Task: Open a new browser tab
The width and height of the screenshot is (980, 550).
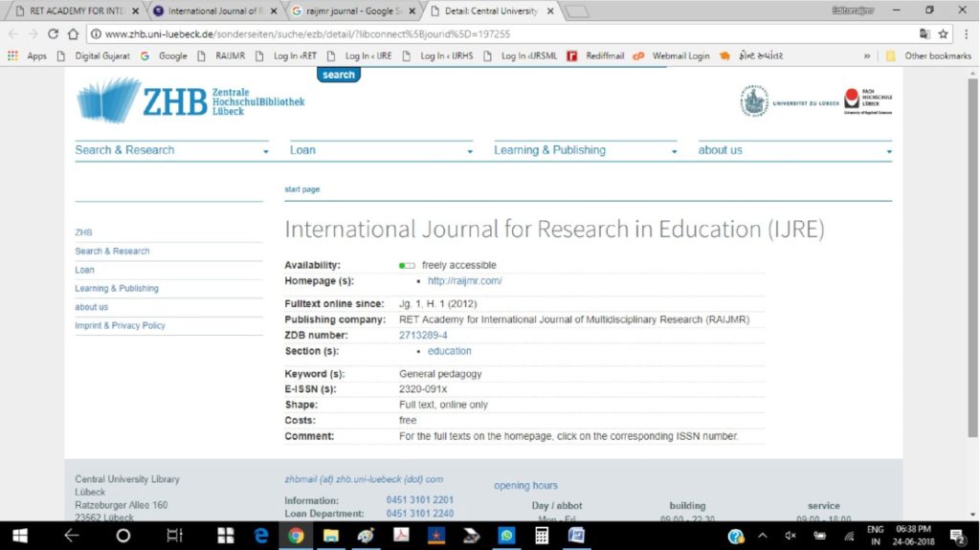Action: click(576, 11)
